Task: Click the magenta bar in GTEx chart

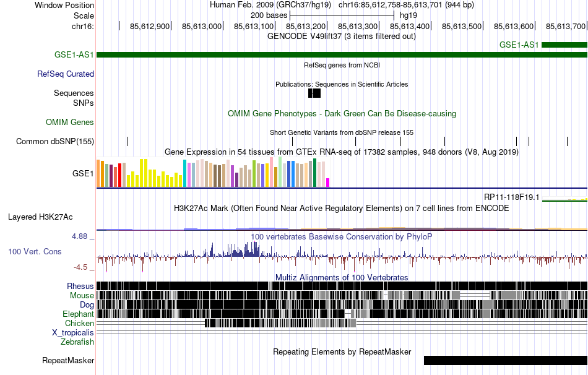Action: pyautogui.click(x=327, y=183)
